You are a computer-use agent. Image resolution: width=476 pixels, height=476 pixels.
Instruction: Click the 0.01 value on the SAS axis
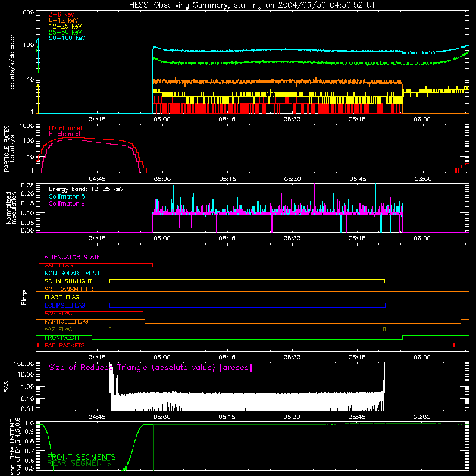click(x=27, y=409)
